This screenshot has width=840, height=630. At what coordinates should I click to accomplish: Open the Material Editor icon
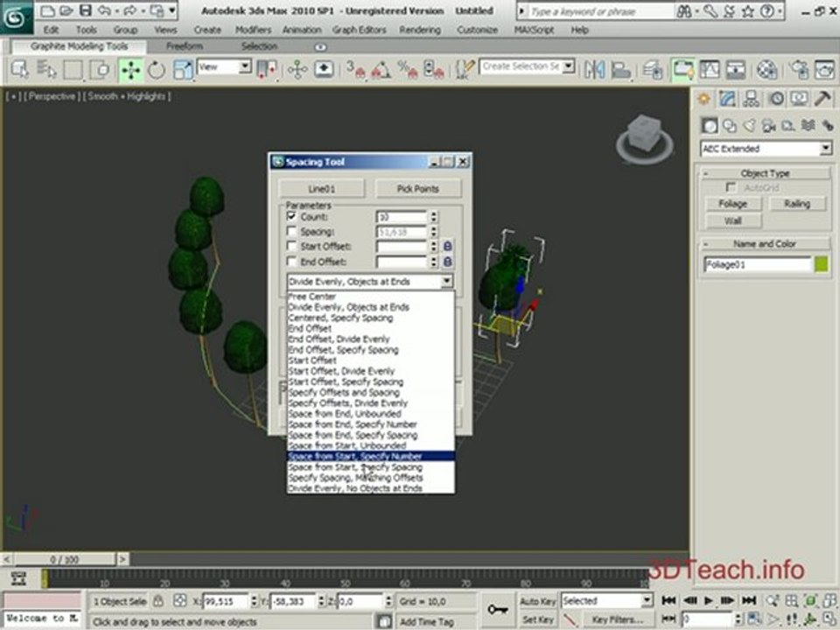point(767,70)
